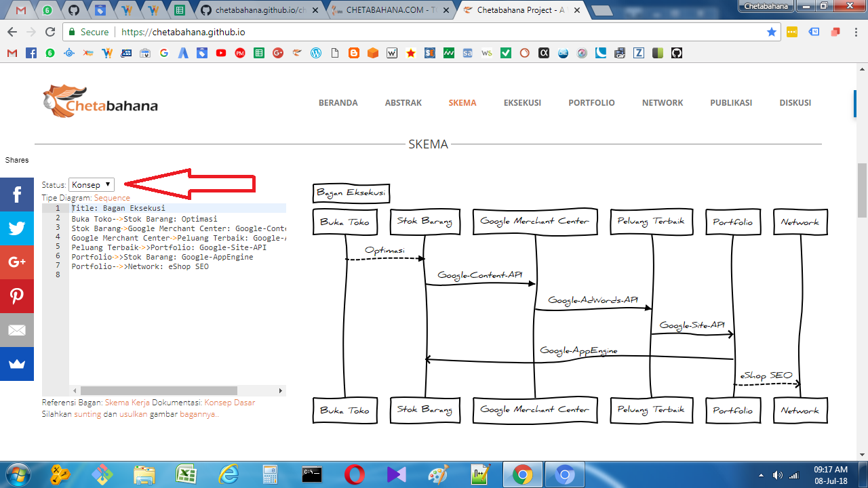Open the Gmail bookmark icon

[x=12, y=53]
